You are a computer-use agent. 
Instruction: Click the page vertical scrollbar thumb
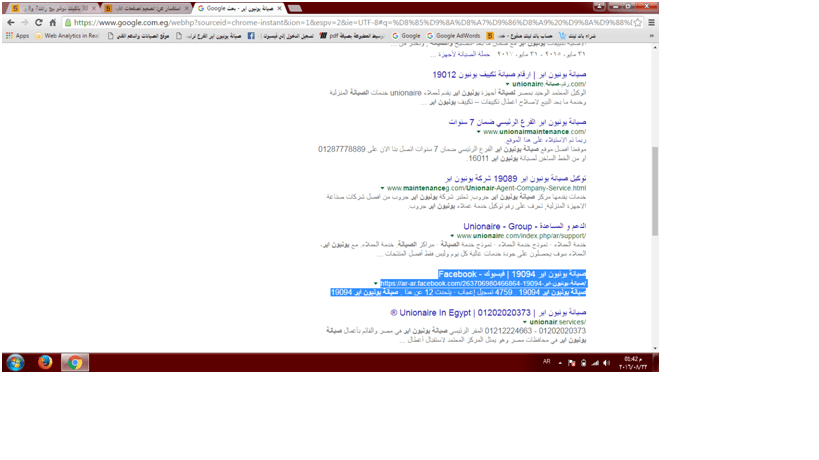coord(655,191)
